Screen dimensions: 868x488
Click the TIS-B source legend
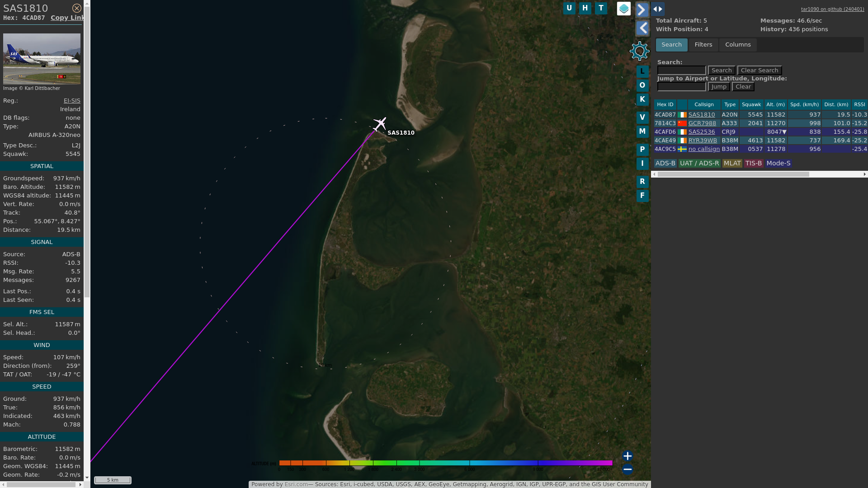pyautogui.click(x=754, y=164)
